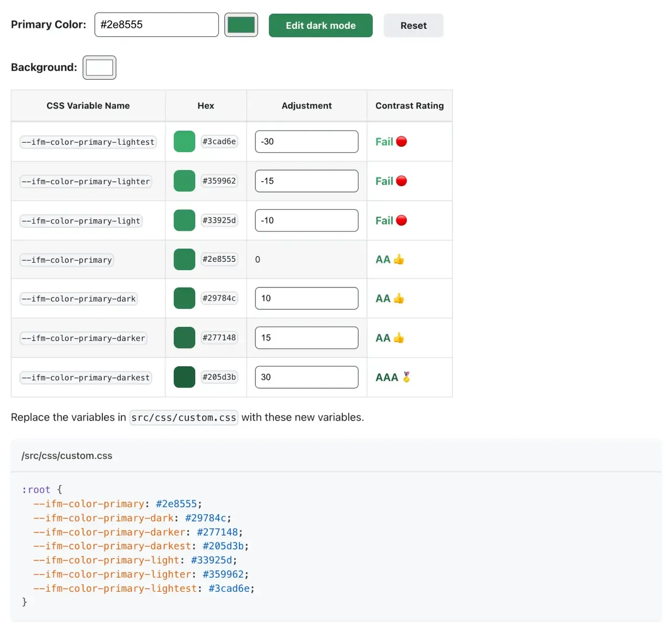
Task: Click the Primary Color hex input field
Action: [156, 25]
